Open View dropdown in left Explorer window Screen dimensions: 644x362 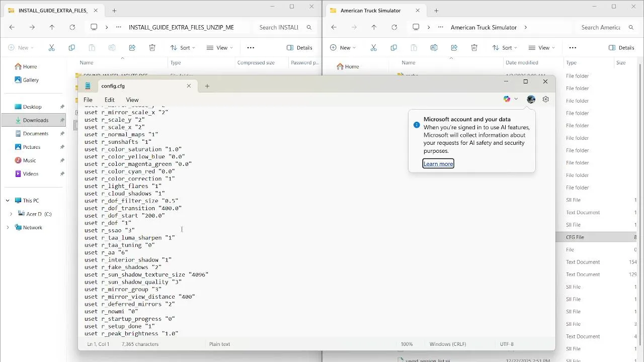click(220, 48)
